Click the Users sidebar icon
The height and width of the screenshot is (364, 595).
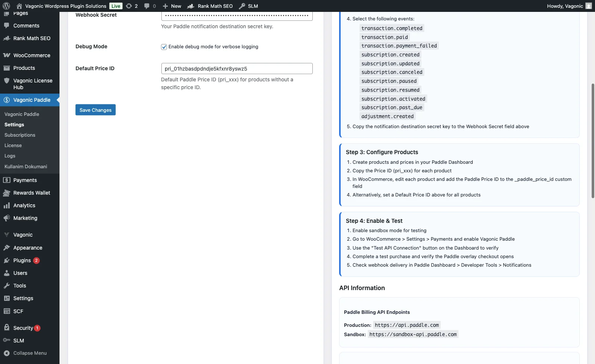pos(7,273)
